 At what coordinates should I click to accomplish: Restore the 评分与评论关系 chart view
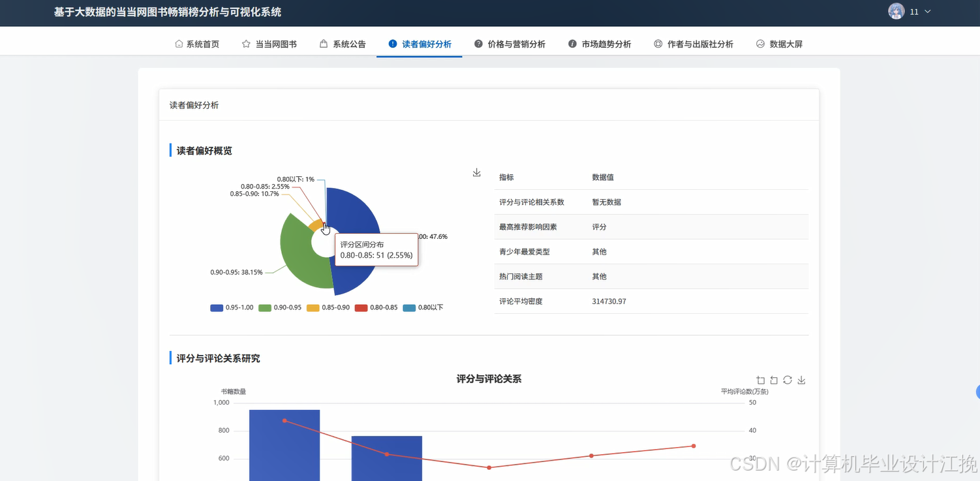pyautogui.click(x=788, y=380)
